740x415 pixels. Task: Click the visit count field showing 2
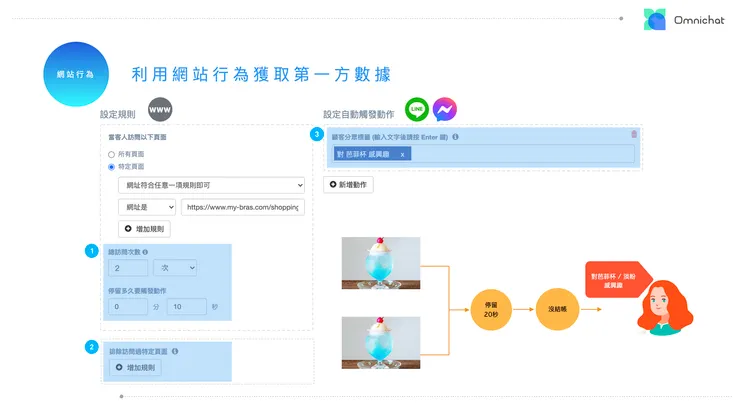coord(128,268)
